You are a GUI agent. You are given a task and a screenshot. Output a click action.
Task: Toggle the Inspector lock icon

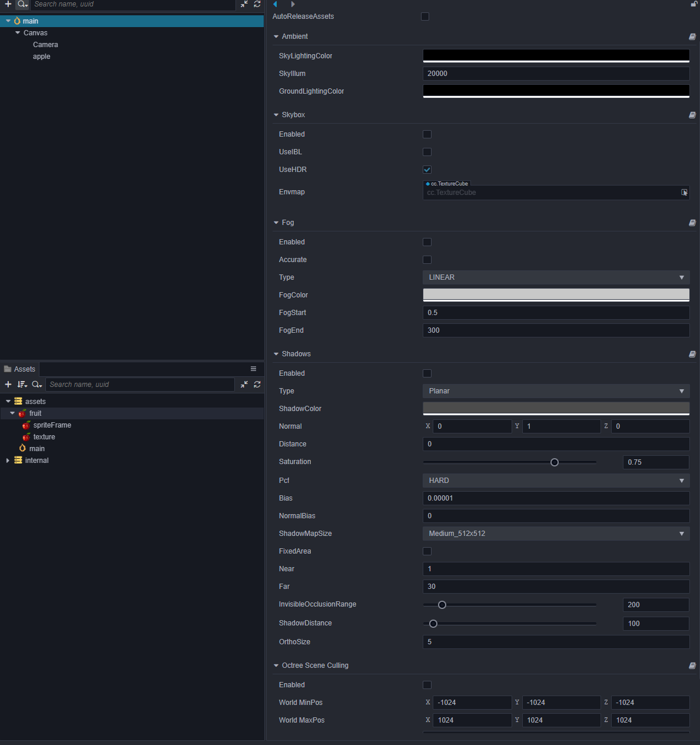pyautogui.click(x=694, y=4)
